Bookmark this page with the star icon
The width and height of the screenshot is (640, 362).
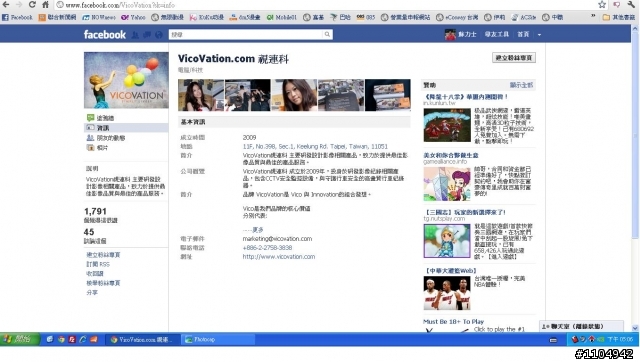tap(602, 5)
